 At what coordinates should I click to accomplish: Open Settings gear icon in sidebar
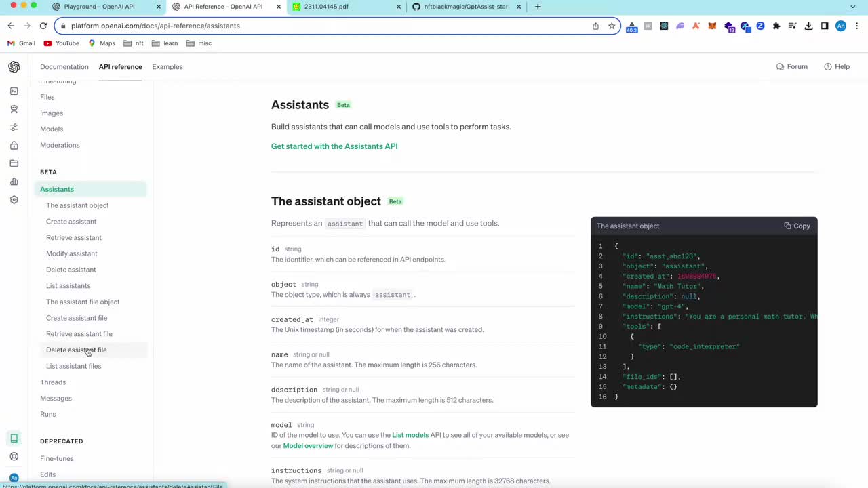pos(14,200)
